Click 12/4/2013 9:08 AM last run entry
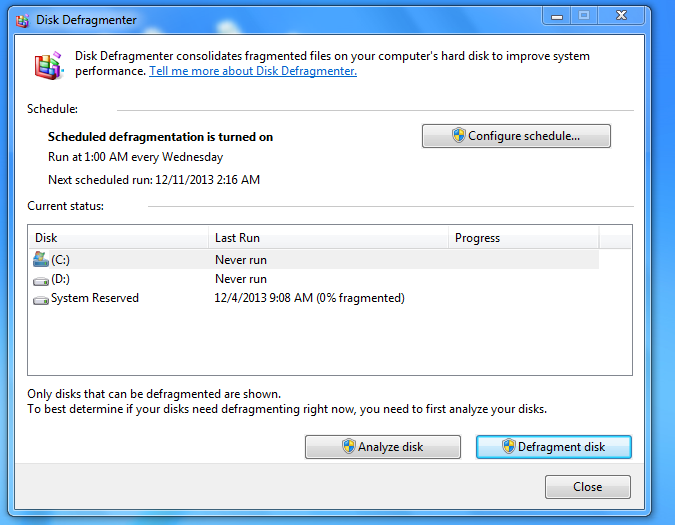The image size is (675, 525). tap(310, 298)
